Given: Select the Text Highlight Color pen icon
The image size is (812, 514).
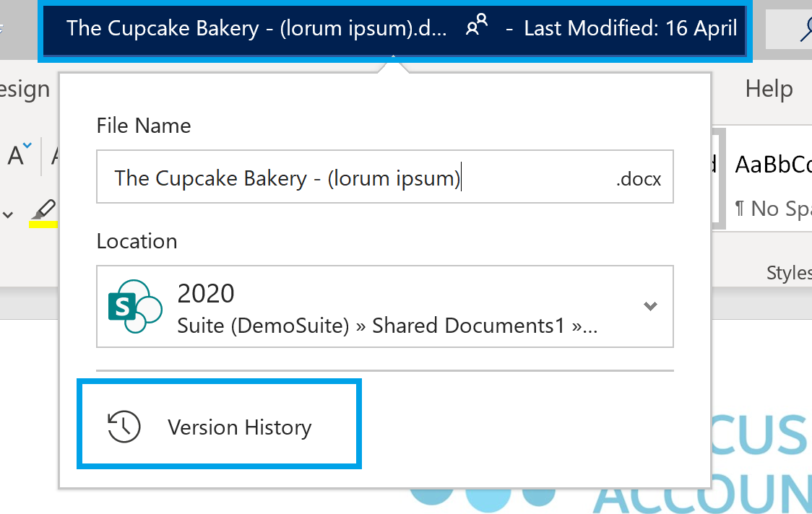Looking at the screenshot, I should pyautogui.click(x=43, y=209).
